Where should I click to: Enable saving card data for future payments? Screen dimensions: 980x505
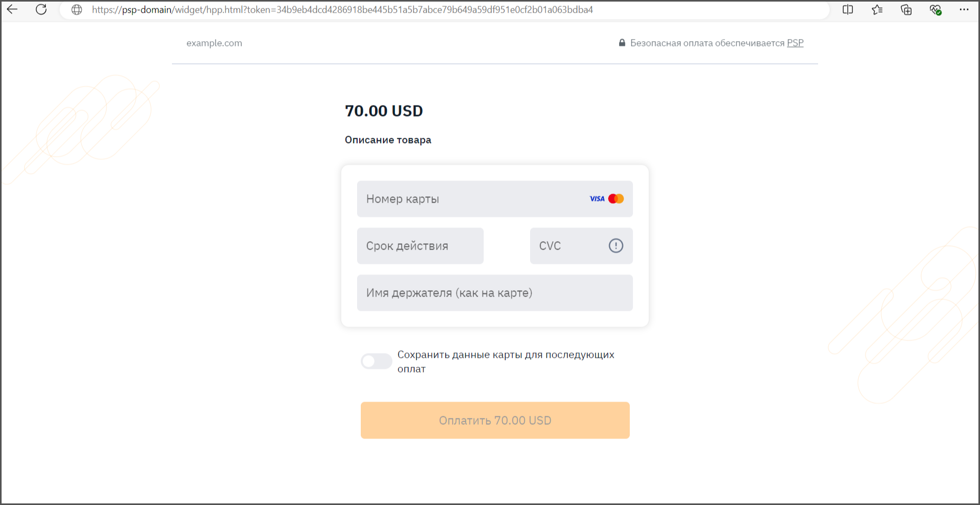[x=376, y=361]
